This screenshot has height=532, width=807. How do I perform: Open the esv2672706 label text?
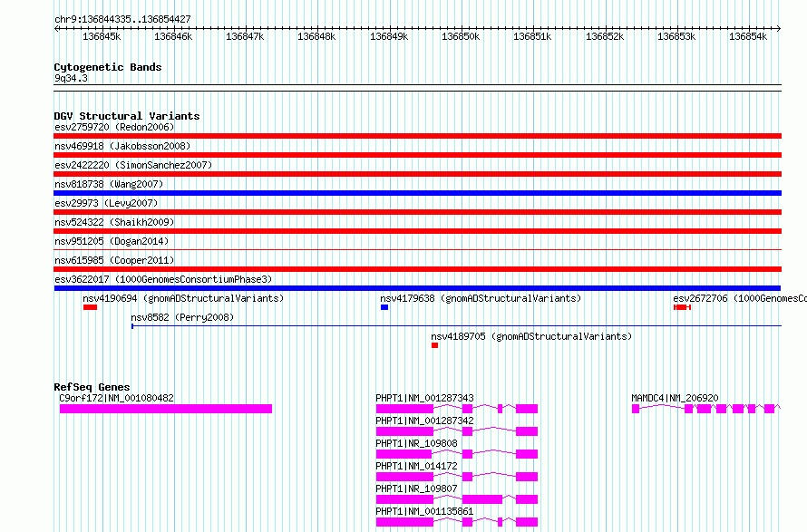(740, 298)
